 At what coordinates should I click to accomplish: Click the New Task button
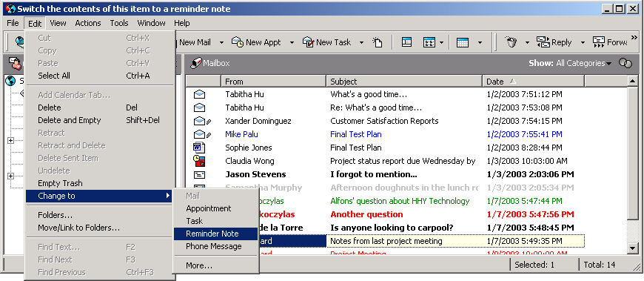(x=327, y=42)
